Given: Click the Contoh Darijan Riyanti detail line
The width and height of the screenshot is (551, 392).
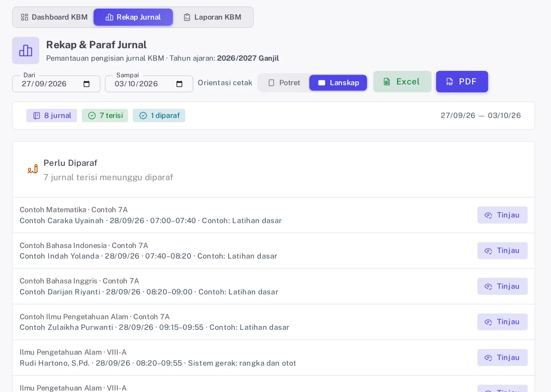Looking at the screenshot, I should pyautogui.click(x=149, y=292).
